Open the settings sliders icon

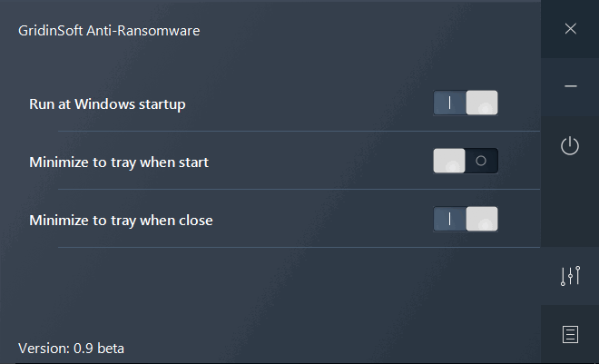click(570, 276)
